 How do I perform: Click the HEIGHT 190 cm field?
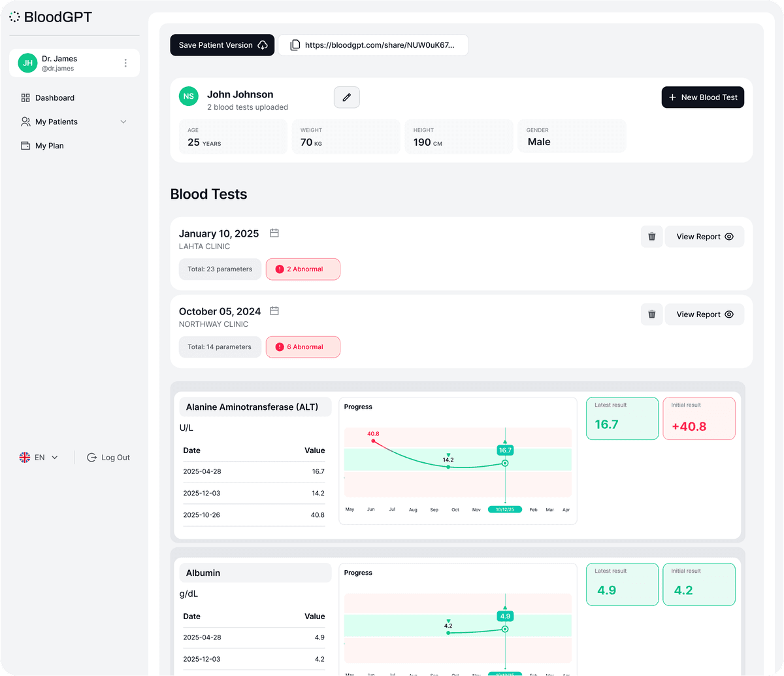click(x=459, y=137)
